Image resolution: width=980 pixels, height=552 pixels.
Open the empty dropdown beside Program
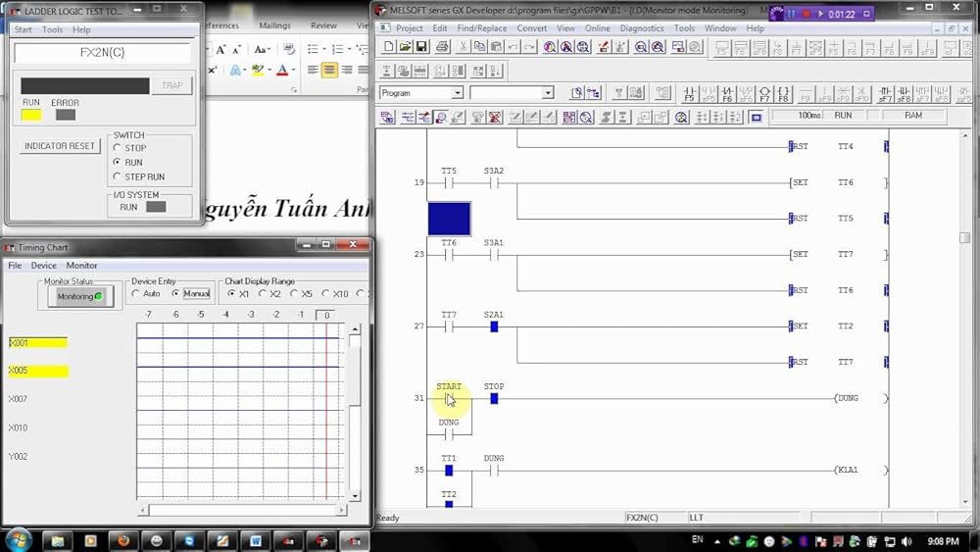coord(548,93)
